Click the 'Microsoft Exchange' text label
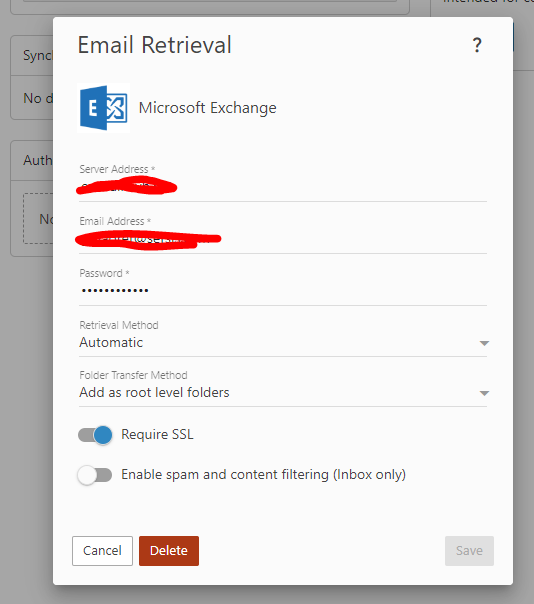The height and width of the screenshot is (604, 534). [x=208, y=108]
